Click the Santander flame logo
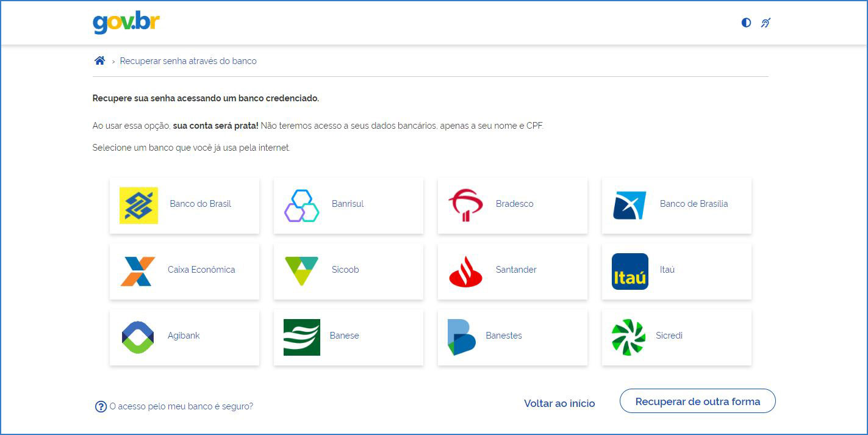 click(x=465, y=271)
